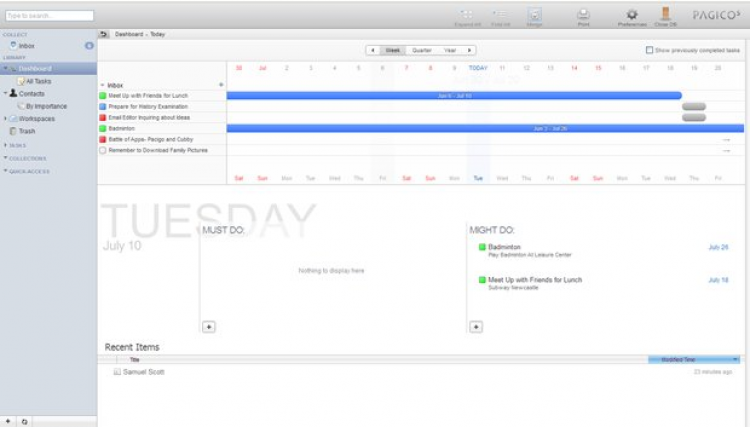This screenshot has width=750, height=427.
Task: Select All Tasks in the sidebar
Action: click(38, 81)
